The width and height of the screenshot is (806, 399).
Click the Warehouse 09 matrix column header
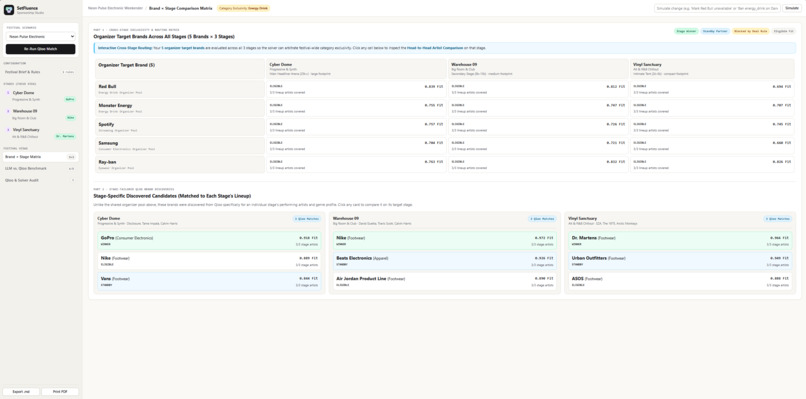pos(538,69)
